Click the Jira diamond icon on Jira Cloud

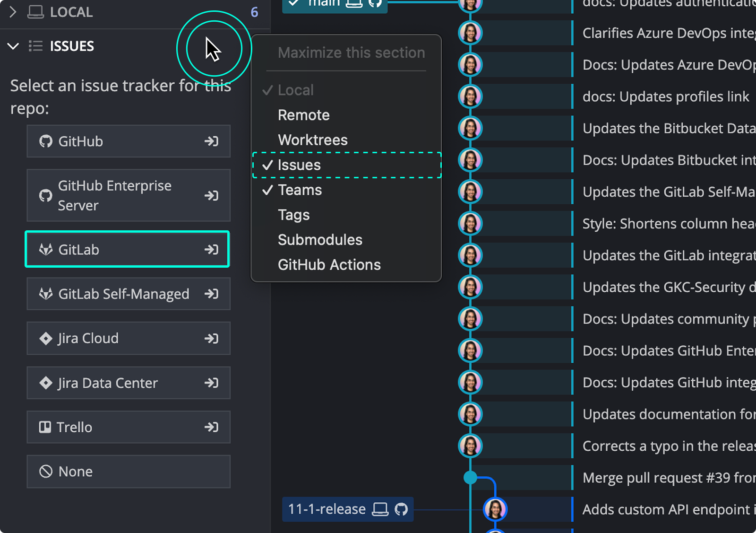[45, 338]
